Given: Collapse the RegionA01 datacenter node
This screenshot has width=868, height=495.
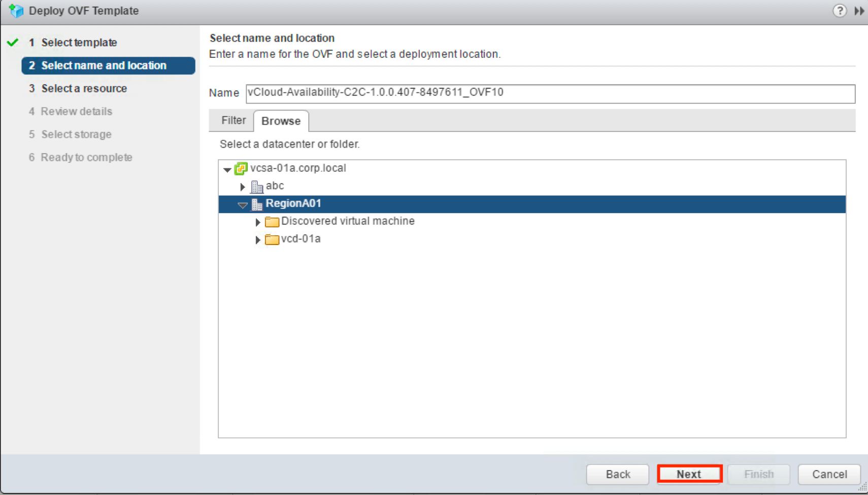Looking at the screenshot, I should [243, 205].
